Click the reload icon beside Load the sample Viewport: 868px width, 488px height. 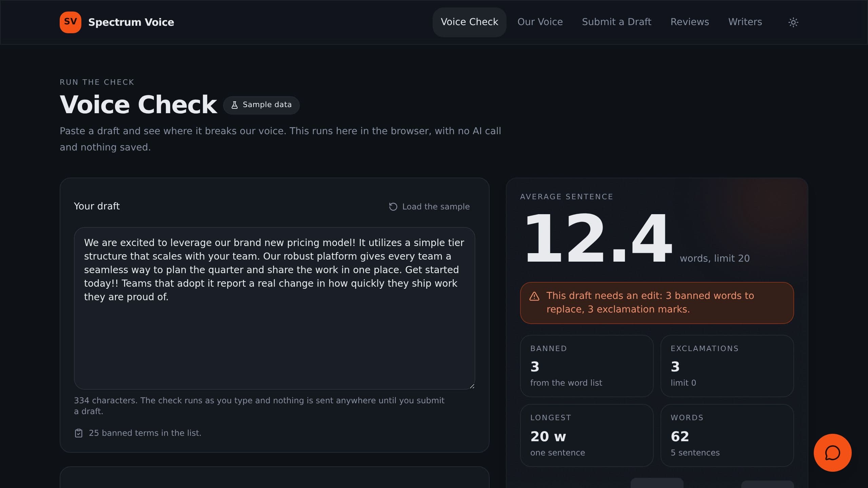click(393, 207)
